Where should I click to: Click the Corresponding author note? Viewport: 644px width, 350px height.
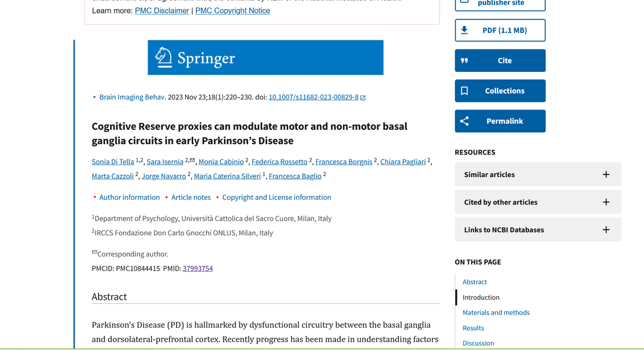pyautogui.click(x=130, y=254)
